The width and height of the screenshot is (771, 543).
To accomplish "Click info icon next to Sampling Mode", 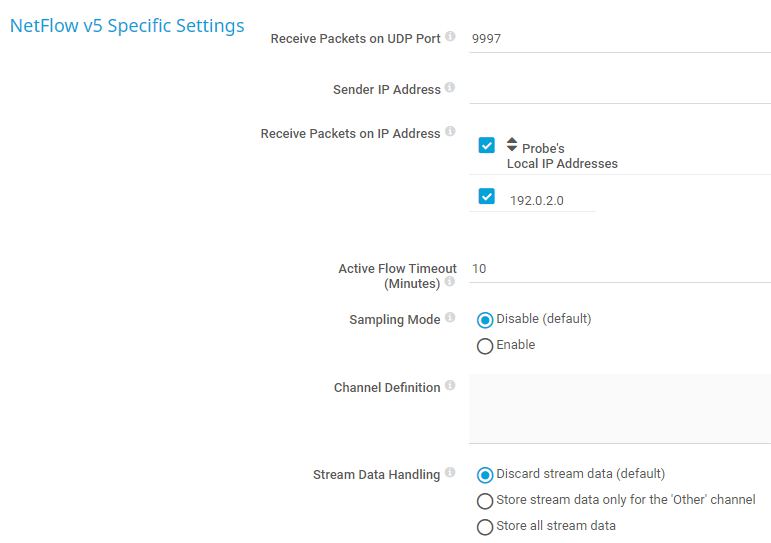I will [450, 318].
